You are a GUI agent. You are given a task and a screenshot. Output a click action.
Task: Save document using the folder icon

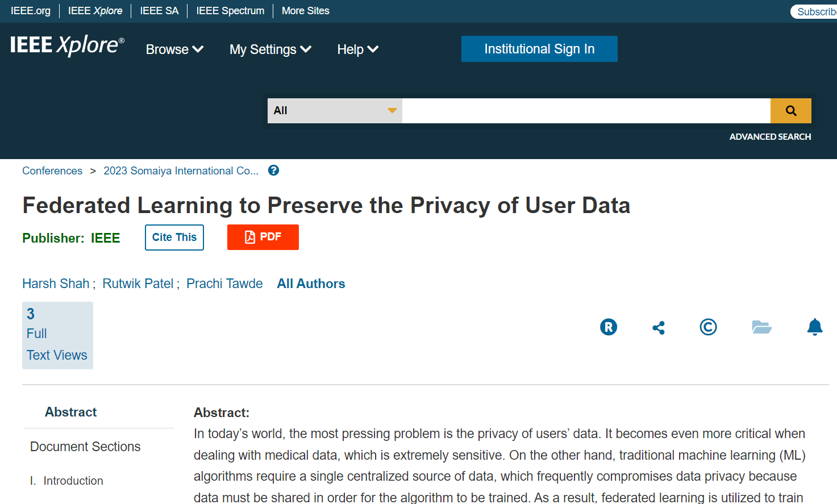pos(761,327)
